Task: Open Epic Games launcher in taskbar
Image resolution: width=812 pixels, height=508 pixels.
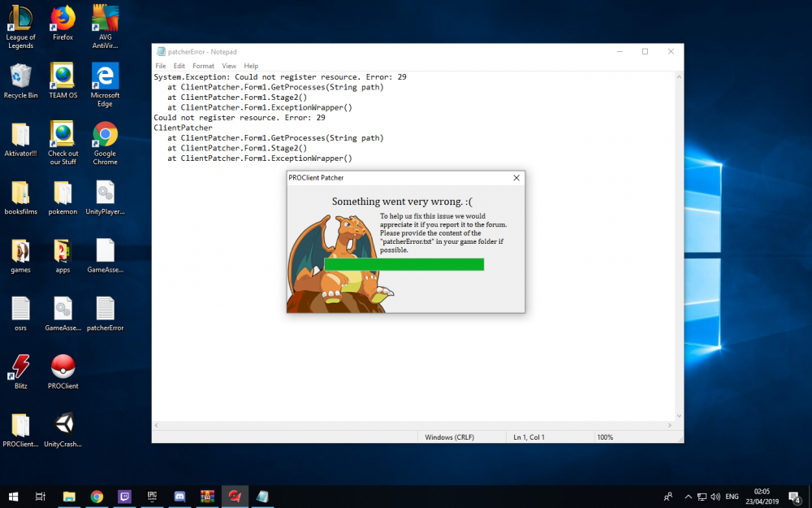Action: (152, 496)
